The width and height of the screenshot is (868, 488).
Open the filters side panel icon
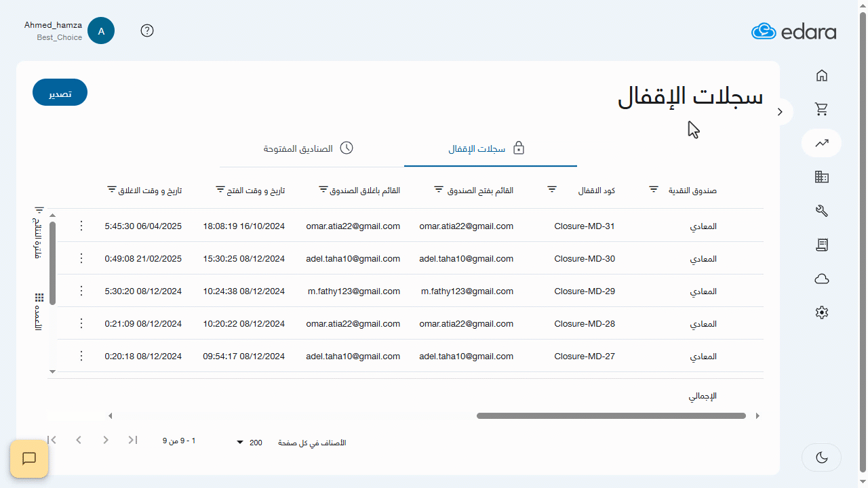pyautogui.click(x=39, y=211)
